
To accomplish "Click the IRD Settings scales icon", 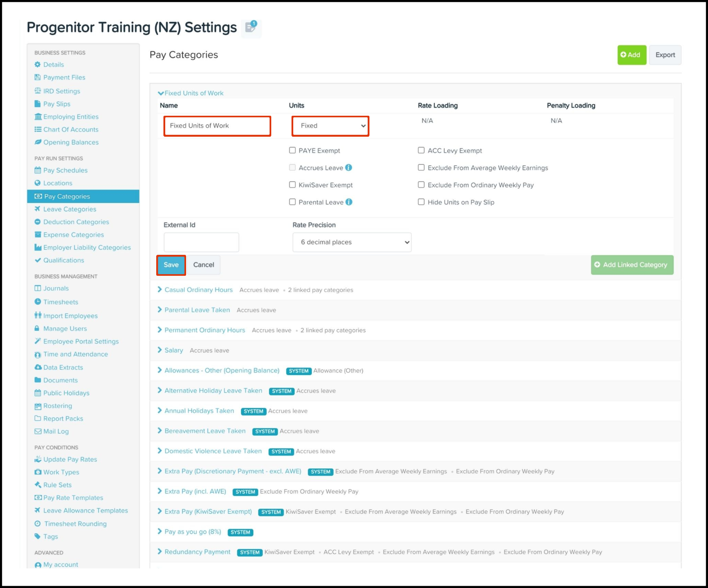I will [x=38, y=91].
